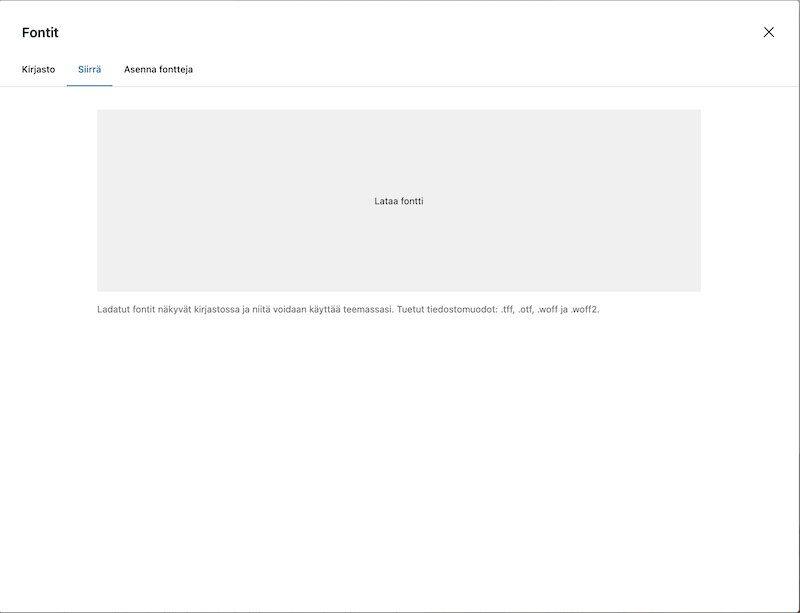Open the Asenna fontteja tab
The image size is (800, 613).
point(158,69)
